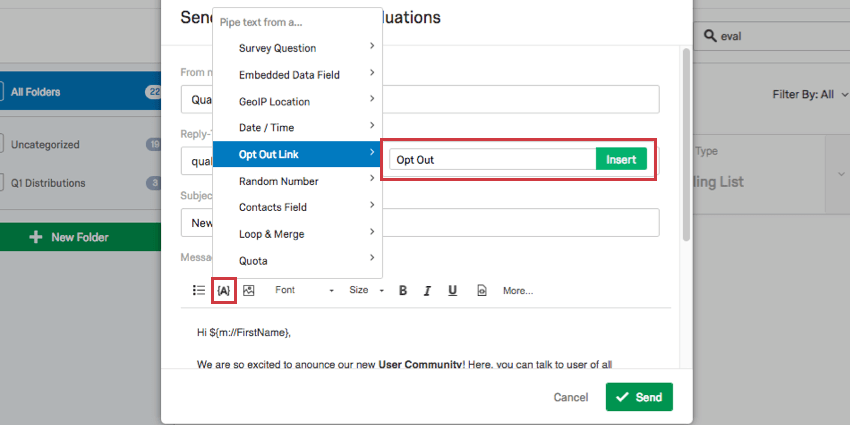Select Embedded Data Field menu item

[298, 75]
